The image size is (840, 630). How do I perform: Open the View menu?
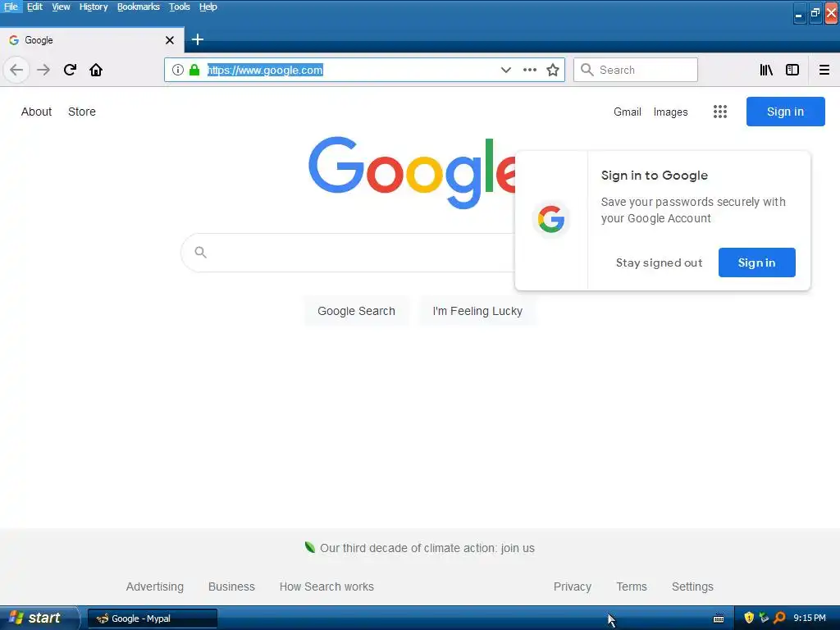(x=61, y=7)
